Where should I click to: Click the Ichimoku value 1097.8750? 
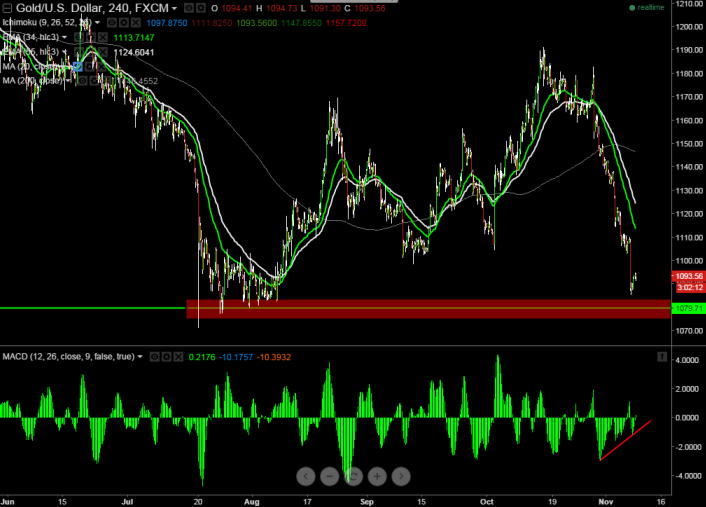pos(167,23)
